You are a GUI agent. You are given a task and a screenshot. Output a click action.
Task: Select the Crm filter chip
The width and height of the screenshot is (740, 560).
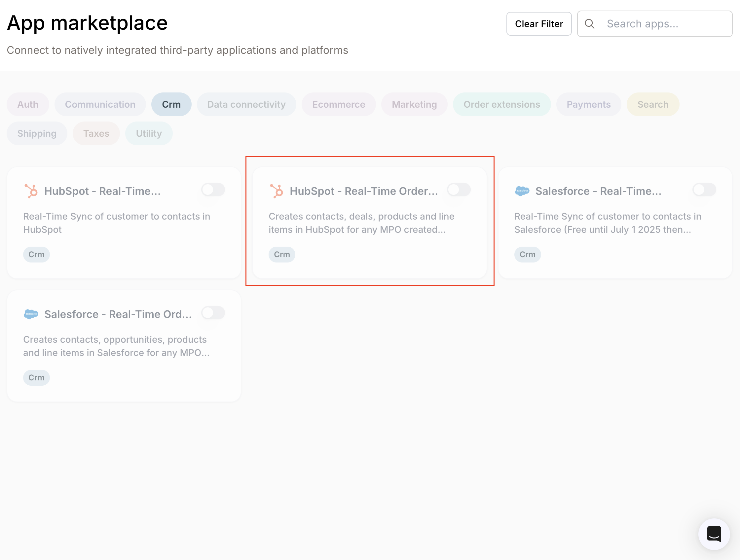pyautogui.click(x=171, y=104)
